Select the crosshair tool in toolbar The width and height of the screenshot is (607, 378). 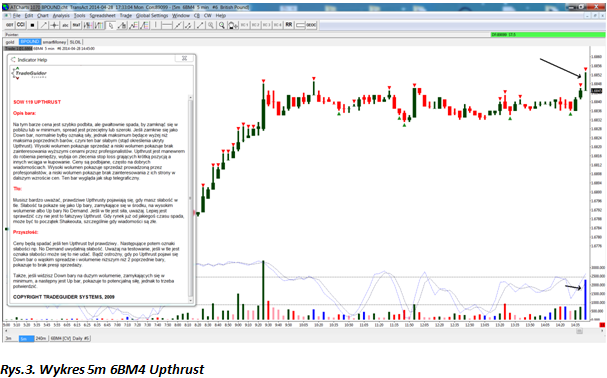pyautogui.click(x=54, y=25)
